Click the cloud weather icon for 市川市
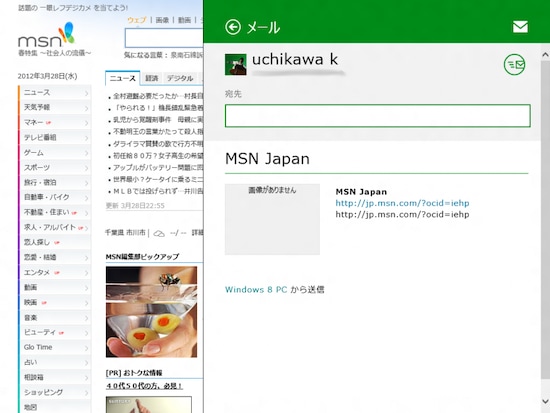The image size is (550, 413). pyautogui.click(x=159, y=233)
